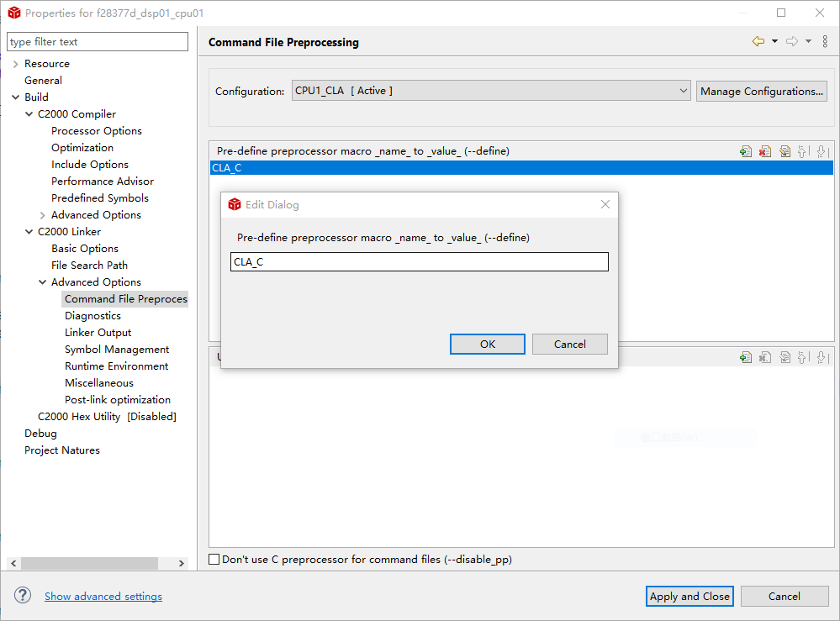
Task: Edit entry in lower list icon
Action: (785, 357)
